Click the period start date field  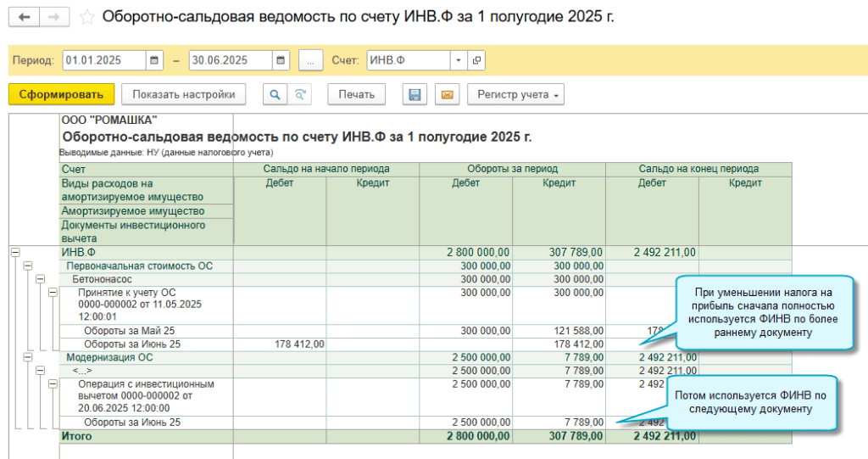pos(103,60)
